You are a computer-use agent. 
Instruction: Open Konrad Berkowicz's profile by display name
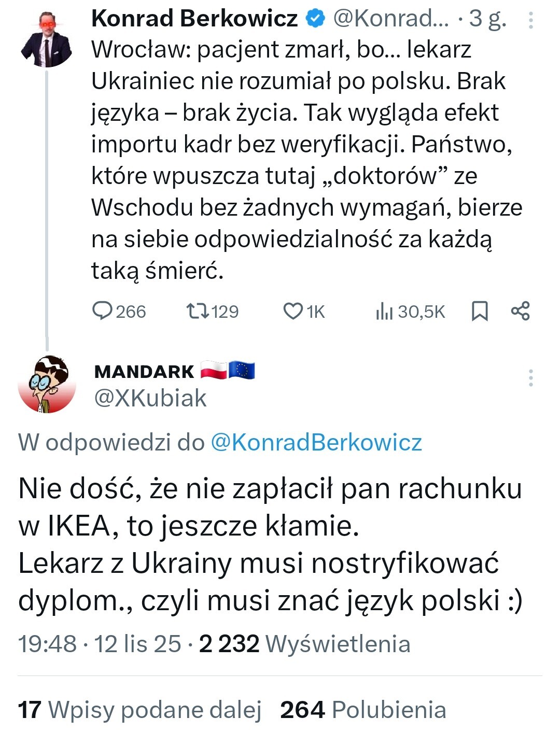194,19
